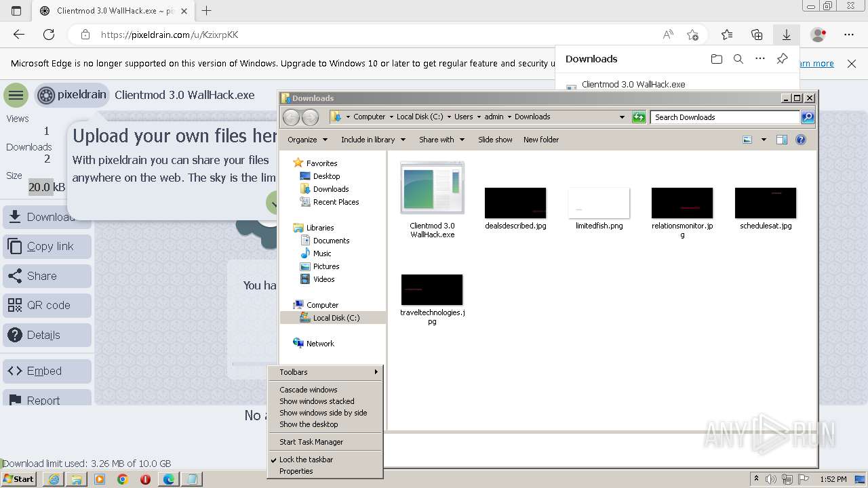The image size is (868, 488).
Task: Open the QR code button
Action: pos(47,306)
